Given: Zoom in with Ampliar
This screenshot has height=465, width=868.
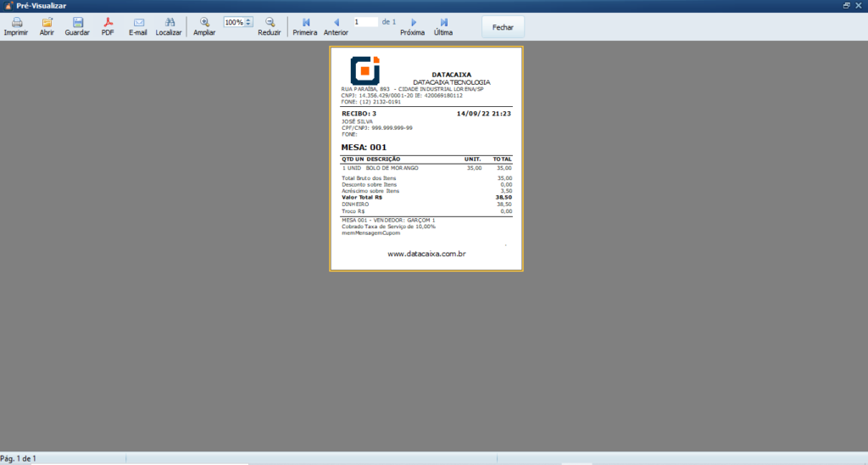Looking at the screenshot, I should (x=204, y=23).
